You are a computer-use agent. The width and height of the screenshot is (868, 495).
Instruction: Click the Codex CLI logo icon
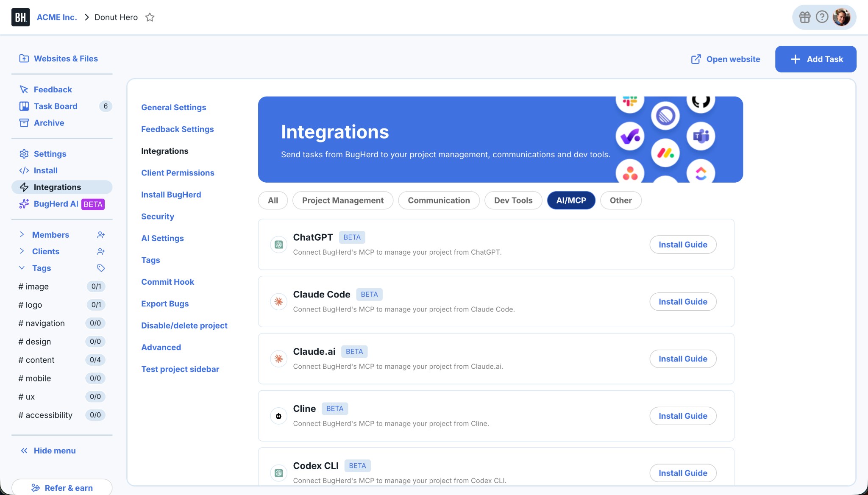[x=278, y=473]
